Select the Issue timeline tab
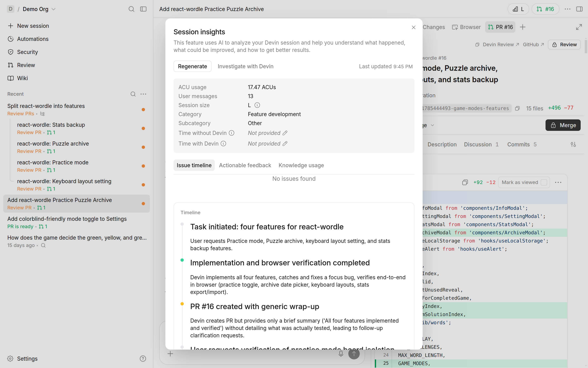 click(x=194, y=165)
